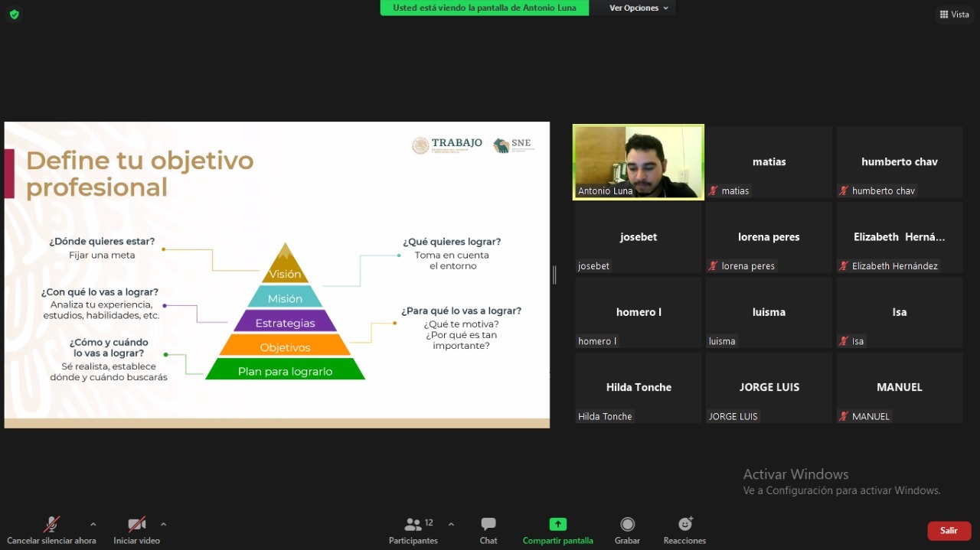Unmute microphone with Cancelar silenciar ahora
The height and width of the screenshot is (550, 980).
coord(51,525)
